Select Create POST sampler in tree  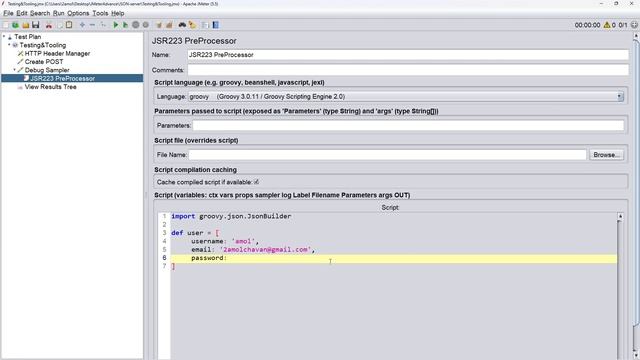pos(44,62)
